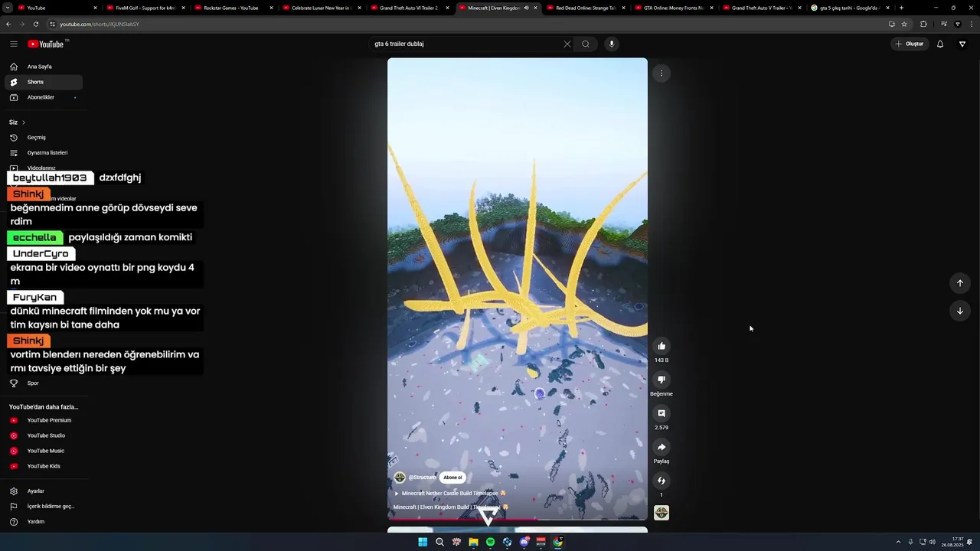The image size is (980, 551).
Task: Go to next Short with down arrow
Action: click(960, 311)
